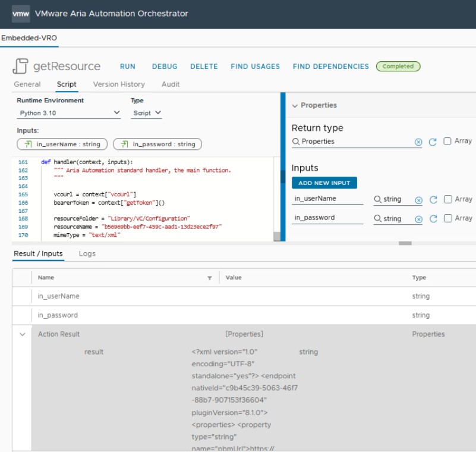This screenshot has height=452, width=476.
Task: Click search icon in in_password type field
Action: click(377, 218)
